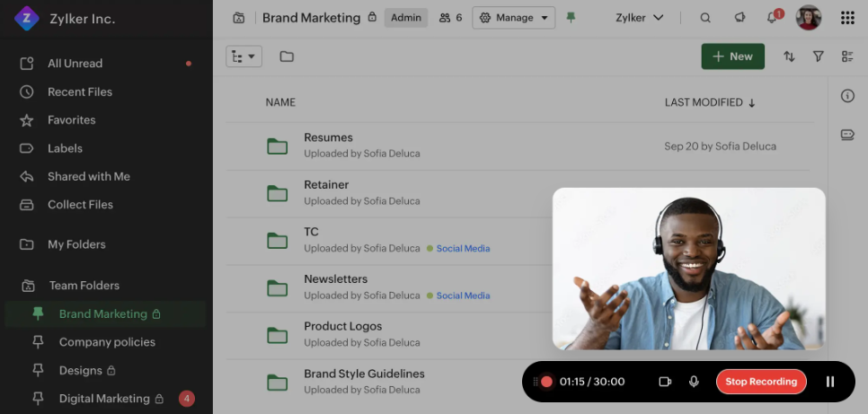868x414 pixels.
Task: Toggle the camera in recording bar
Action: [665, 382]
